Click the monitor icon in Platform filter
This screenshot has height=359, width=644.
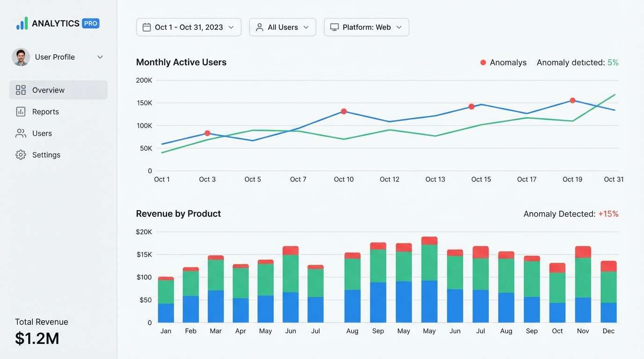[x=334, y=27]
